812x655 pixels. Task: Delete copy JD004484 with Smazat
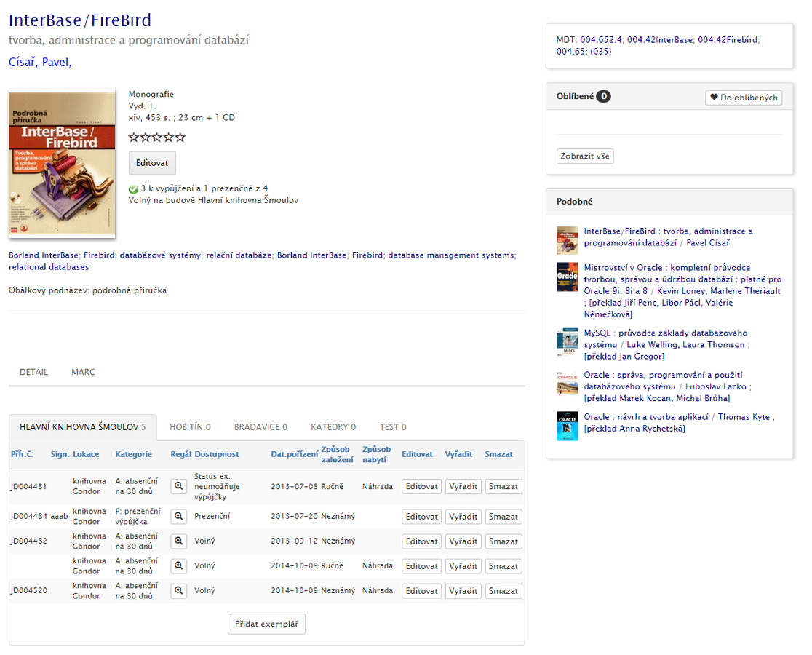[503, 517]
